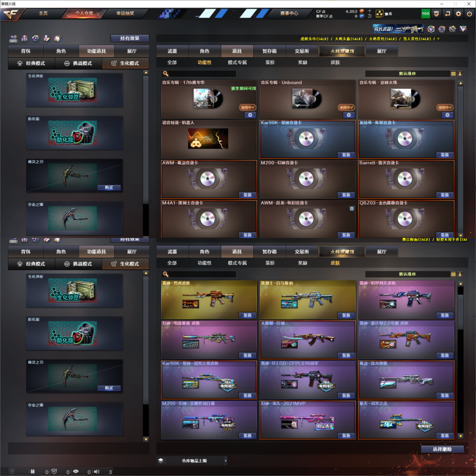
Task: Expand the 仓库物品上限 arrow
Action: coord(226,461)
